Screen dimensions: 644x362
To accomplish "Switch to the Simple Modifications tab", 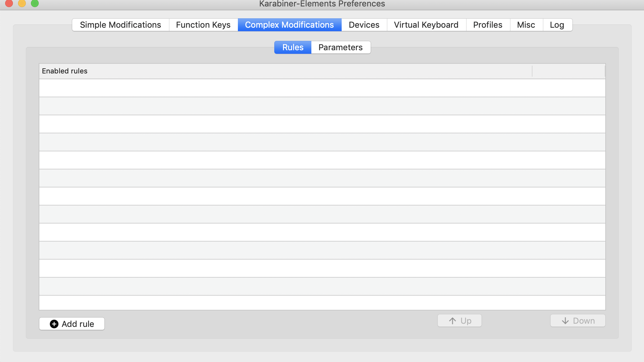I will (x=121, y=25).
